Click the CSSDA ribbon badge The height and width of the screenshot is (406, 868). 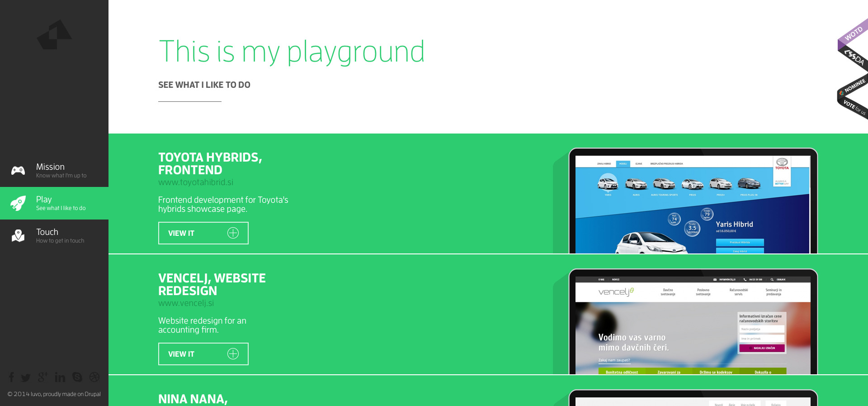pos(854,58)
